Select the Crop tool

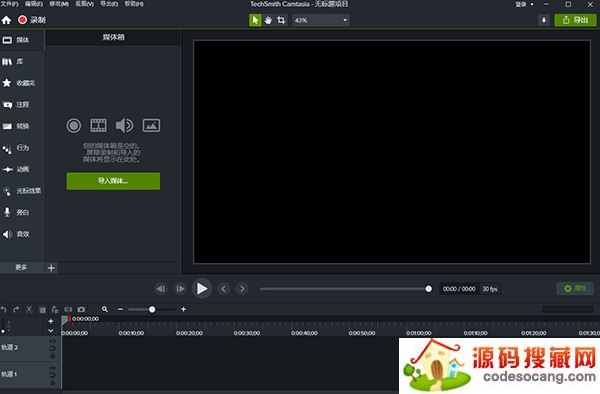[x=281, y=20]
